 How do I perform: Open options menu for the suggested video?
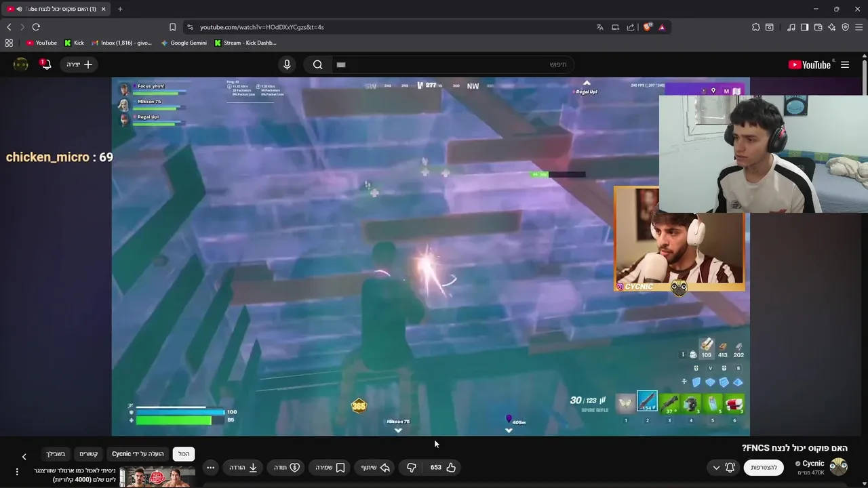17,472
